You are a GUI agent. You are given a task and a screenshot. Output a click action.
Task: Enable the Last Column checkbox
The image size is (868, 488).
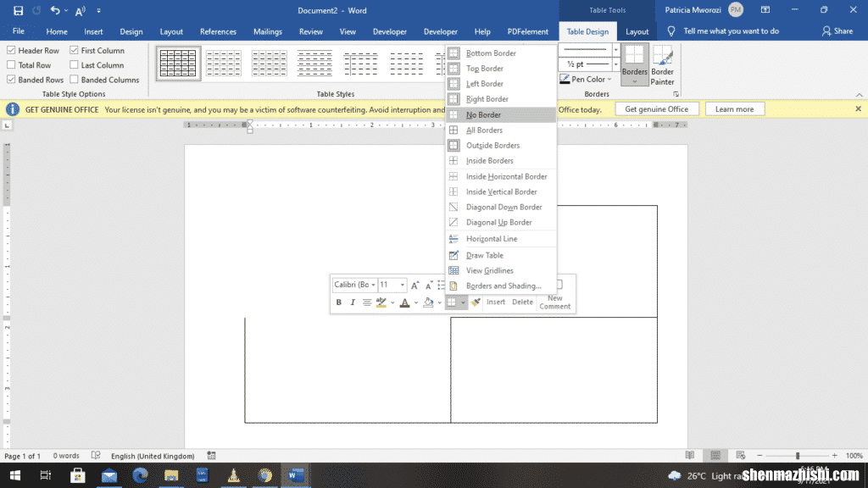(75, 64)
